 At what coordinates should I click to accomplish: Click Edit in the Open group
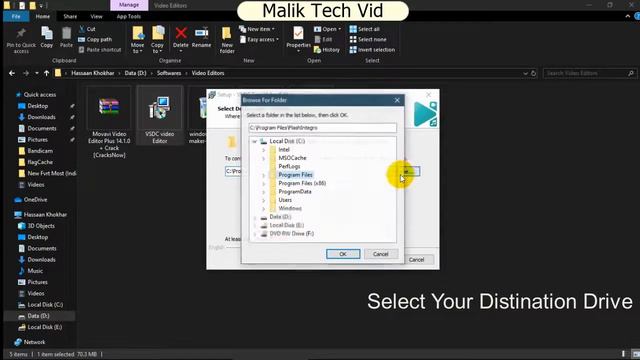coord(323,39)
